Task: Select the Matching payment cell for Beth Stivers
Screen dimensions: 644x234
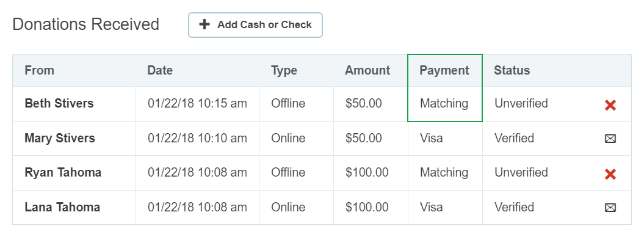Action: tap(444, 103)
